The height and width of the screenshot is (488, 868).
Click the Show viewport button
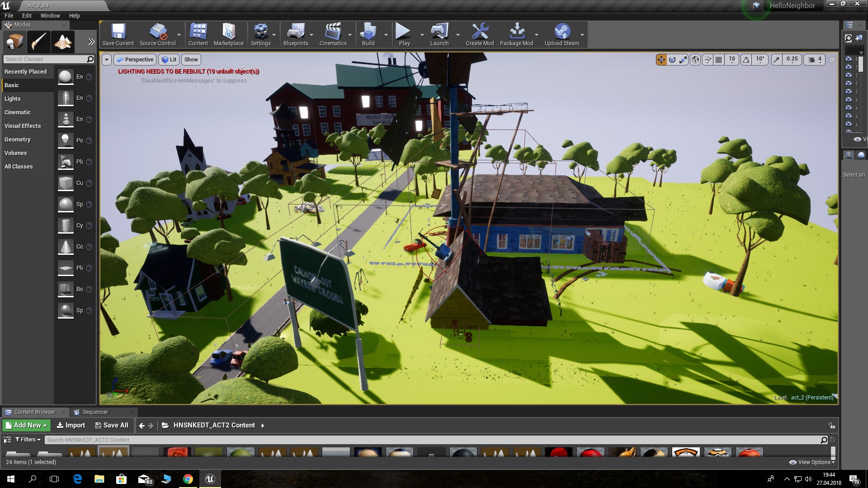point(191,60)
